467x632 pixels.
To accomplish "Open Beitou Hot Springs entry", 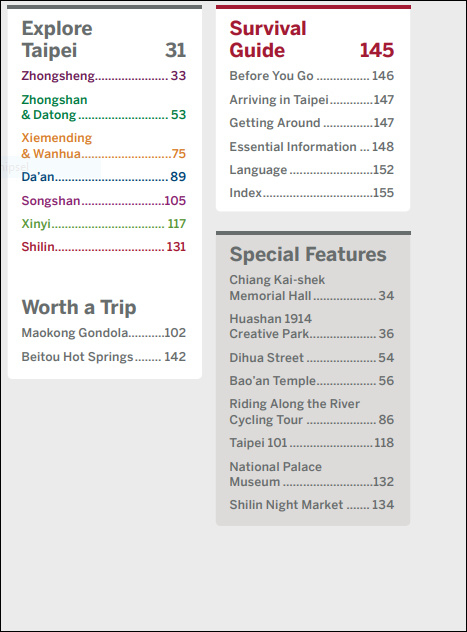I will (x=104, y=357).
